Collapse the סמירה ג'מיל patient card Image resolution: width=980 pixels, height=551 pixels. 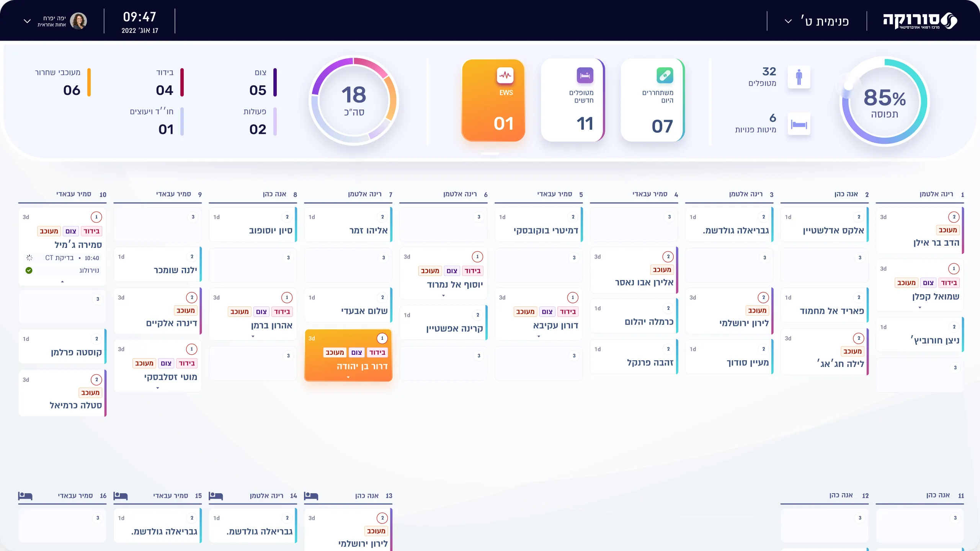[x=62, y=282]
